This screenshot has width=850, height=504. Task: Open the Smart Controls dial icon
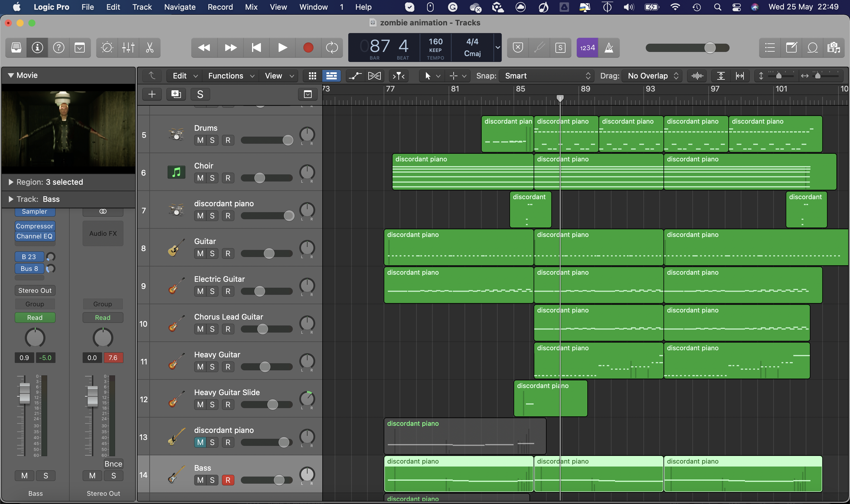tap(107, 48)
